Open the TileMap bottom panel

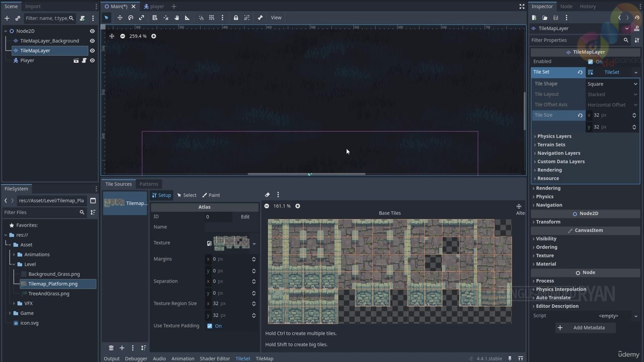coord(264,358)
